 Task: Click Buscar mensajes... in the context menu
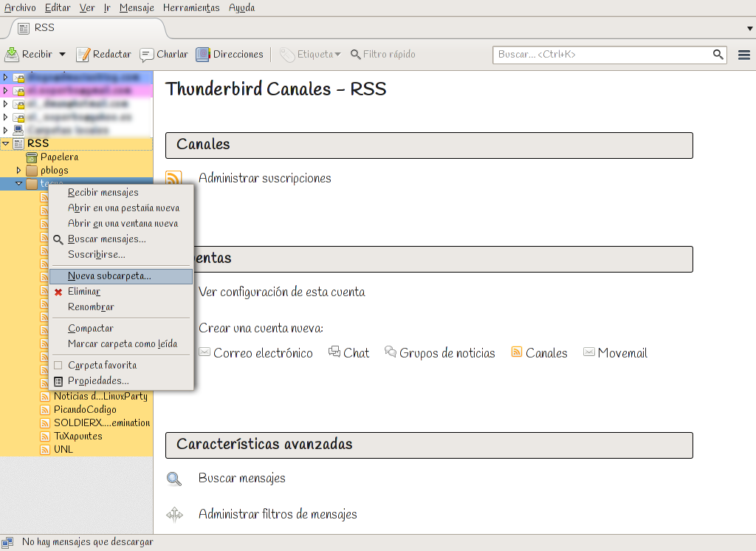tap(121, 239)
